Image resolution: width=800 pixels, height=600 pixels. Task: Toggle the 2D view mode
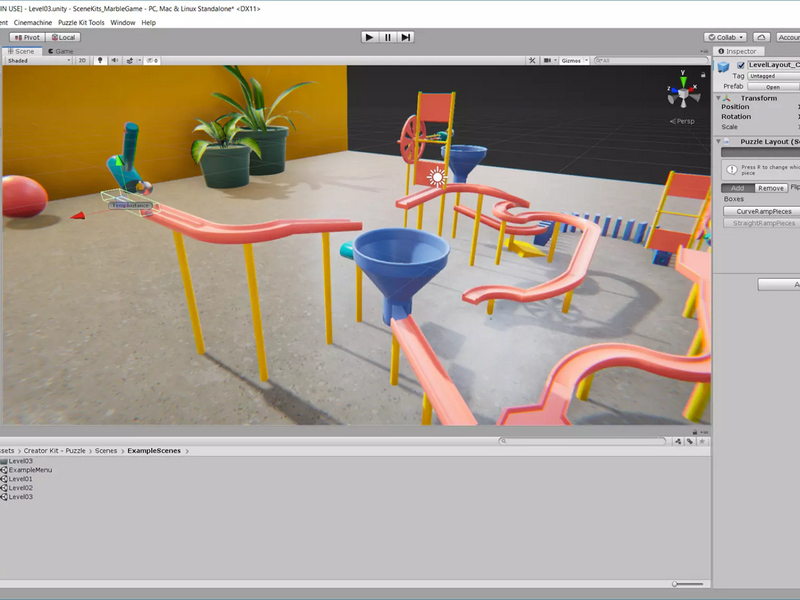coord(82,60)
